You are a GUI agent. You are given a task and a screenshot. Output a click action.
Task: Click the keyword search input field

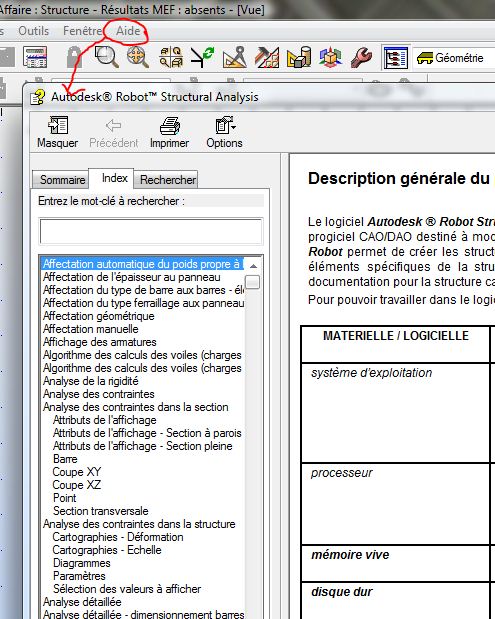pyautogui.click(x=151, y=231)
